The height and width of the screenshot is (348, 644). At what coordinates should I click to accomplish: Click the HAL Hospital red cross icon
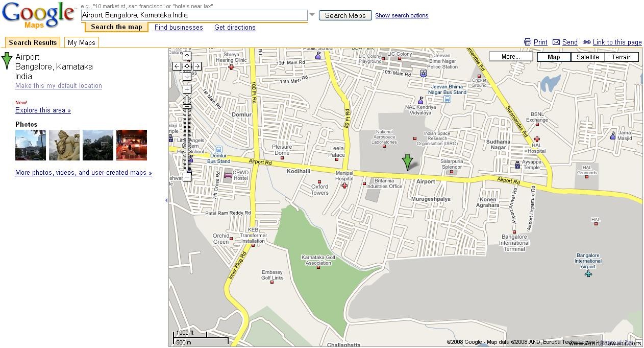point(536,139)
